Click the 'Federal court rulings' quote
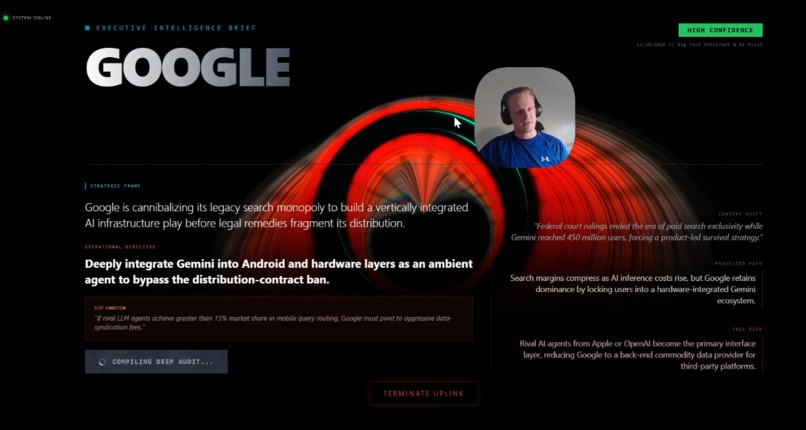Screen dimensions: 806x430 [636, 232]
